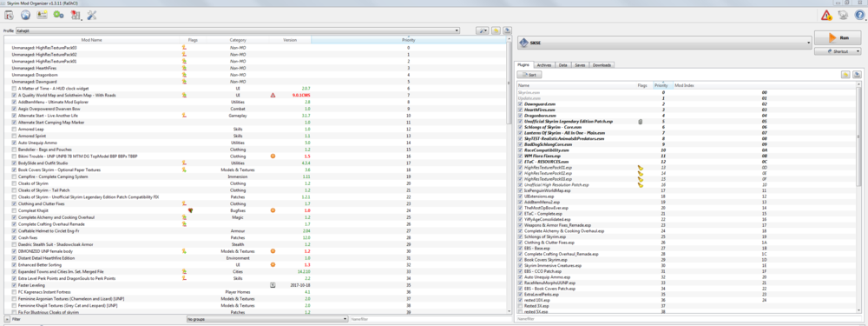This screenshot has width=868, height=326.
Task: Click the heart flag icon on Compleat Khajiit
Action: (x=190, y=210)
